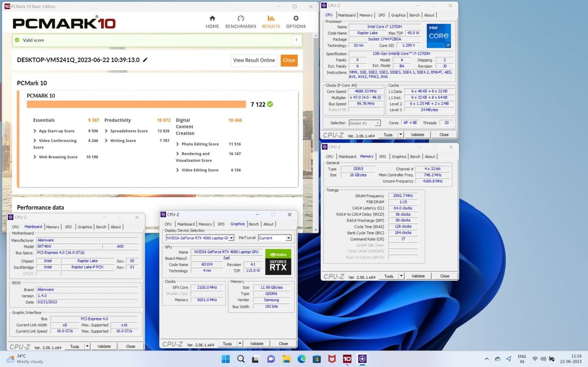Image resolution: width=588 pixels, height=367 pixels.
Task: Expand the Spreadsheets Score row
Action: tap(106, 131)
